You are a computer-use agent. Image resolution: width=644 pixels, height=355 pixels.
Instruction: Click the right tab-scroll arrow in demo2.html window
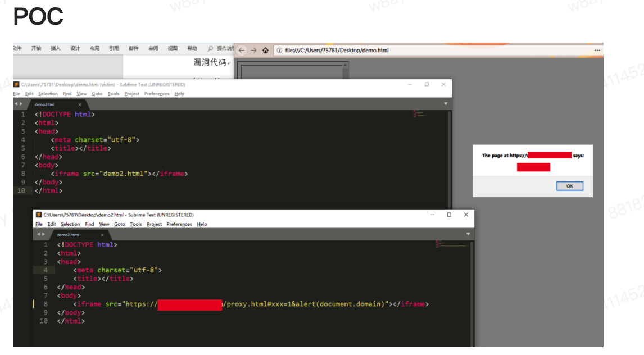click(x=43, y=234)
